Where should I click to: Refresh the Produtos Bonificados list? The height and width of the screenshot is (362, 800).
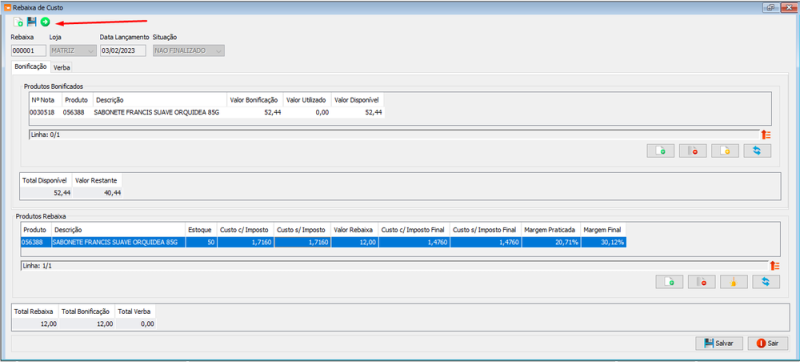click(757, 151)
